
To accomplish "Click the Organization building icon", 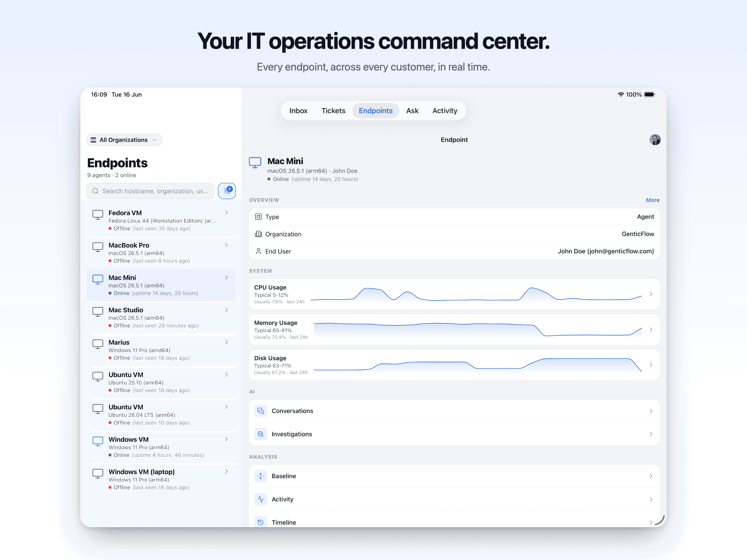I will (258, 234).
